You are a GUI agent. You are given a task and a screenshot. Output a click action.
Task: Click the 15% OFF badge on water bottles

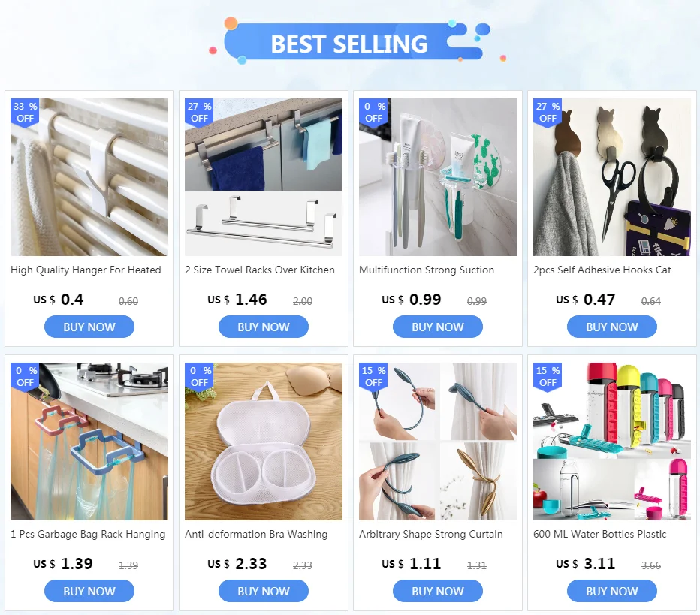coord(548,377)
